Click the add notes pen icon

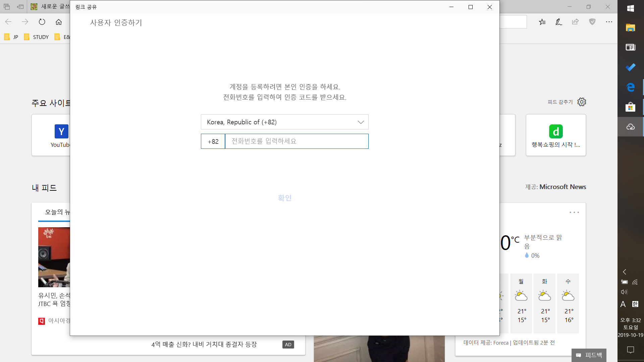(x=558, y=22)
